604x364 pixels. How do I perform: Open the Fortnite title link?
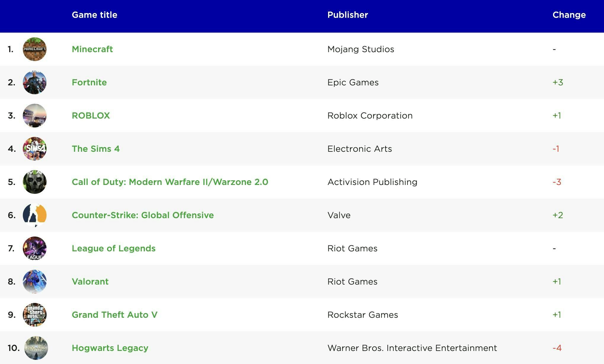coord(89,82)
